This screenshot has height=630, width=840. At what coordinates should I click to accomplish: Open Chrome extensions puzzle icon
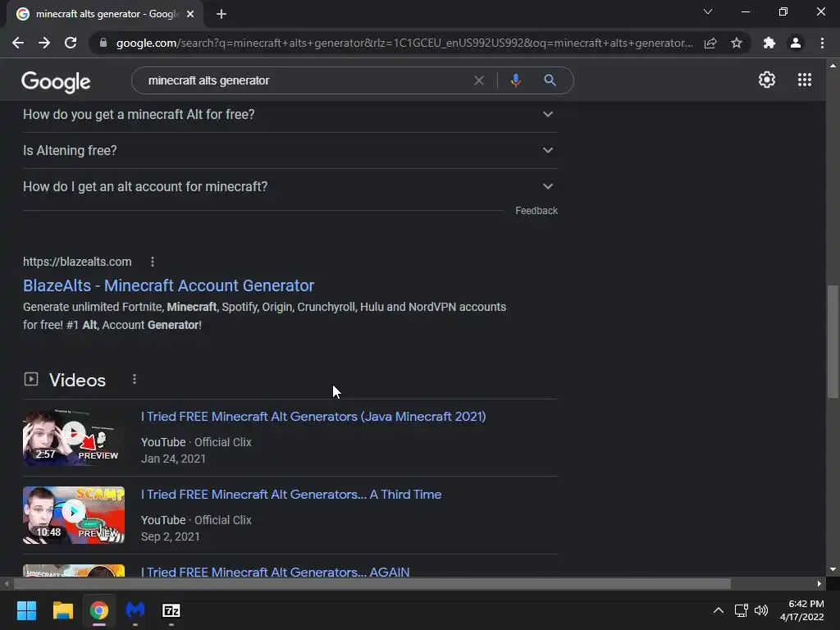pyautogui.click(x=769, y=43)
